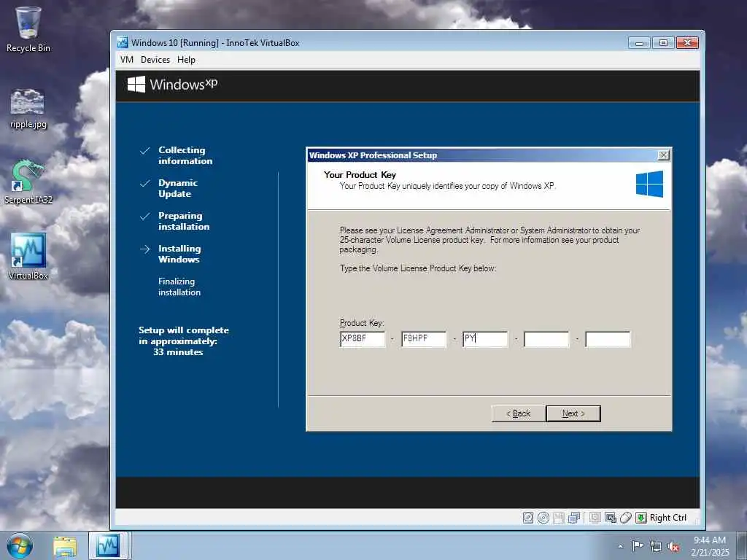Open the network tray icon
747x560 pixels.
click(x=656, y=546)
